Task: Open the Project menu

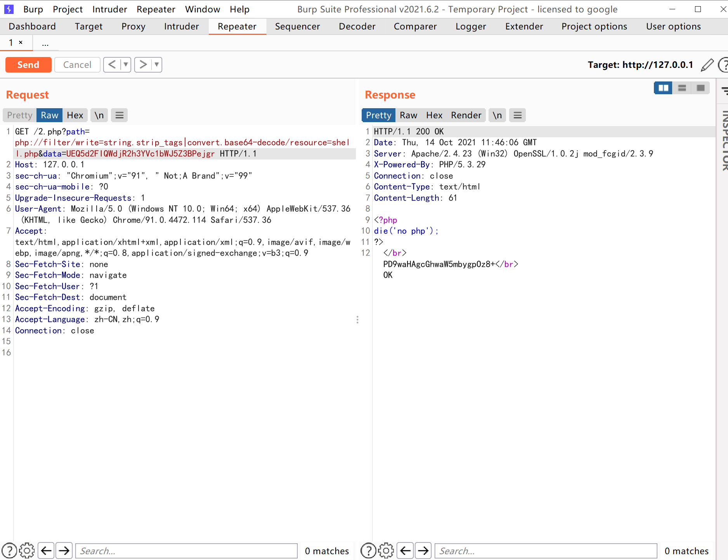Action: coord(68,9)
